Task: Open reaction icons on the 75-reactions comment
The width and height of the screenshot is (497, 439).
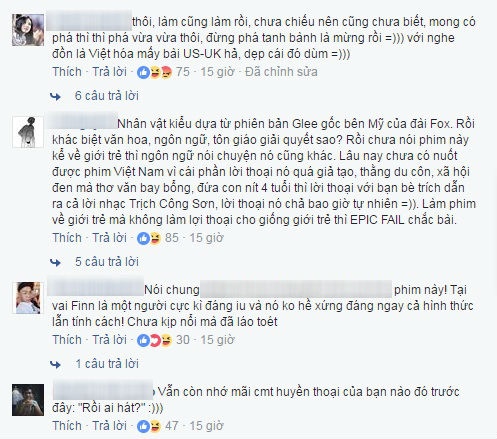Action: [x=155, y=72]
